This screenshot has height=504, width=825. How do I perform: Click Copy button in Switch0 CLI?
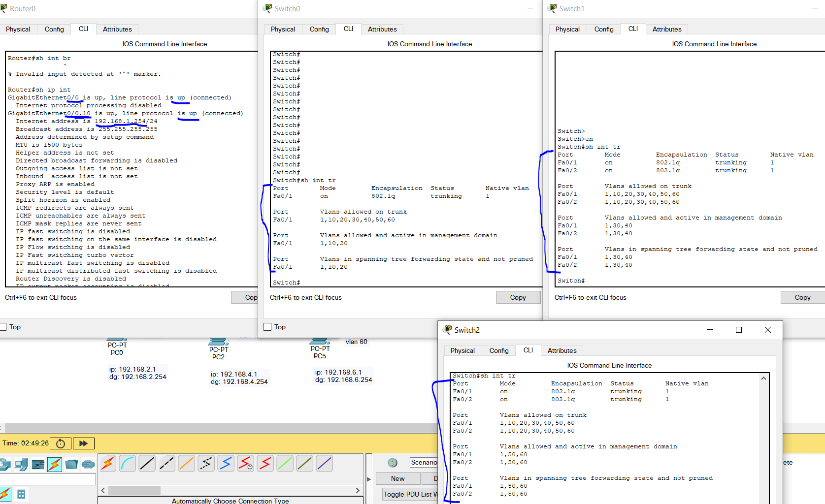click(x=518, y=297)
